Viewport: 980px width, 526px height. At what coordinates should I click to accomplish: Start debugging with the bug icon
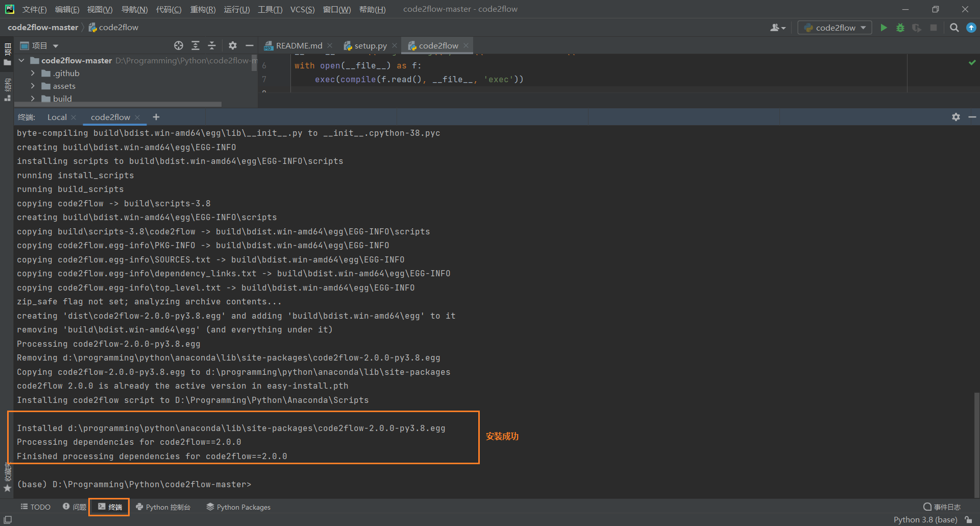pyautogui.click(x=900, y=28)
